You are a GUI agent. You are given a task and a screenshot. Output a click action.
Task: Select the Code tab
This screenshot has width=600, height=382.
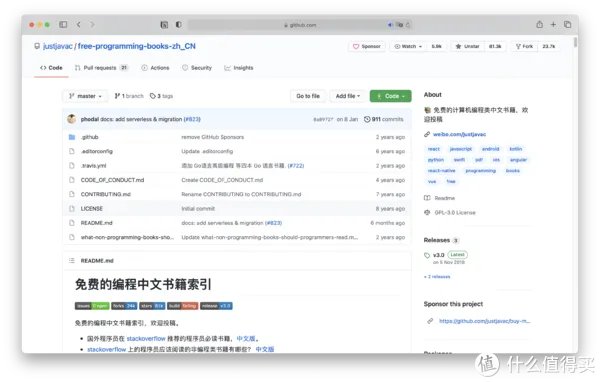51,68
